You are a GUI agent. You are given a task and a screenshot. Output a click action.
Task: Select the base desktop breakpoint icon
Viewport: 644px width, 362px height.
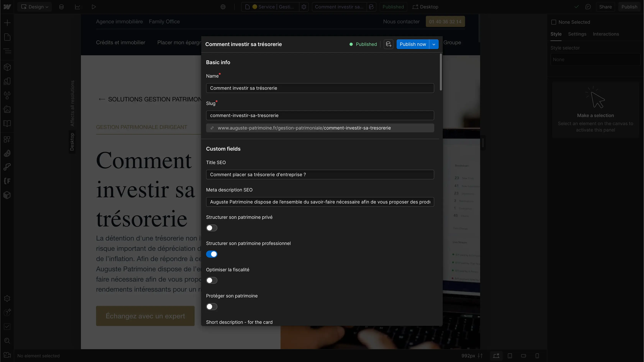pyautogui.click(x=496, y=356)
